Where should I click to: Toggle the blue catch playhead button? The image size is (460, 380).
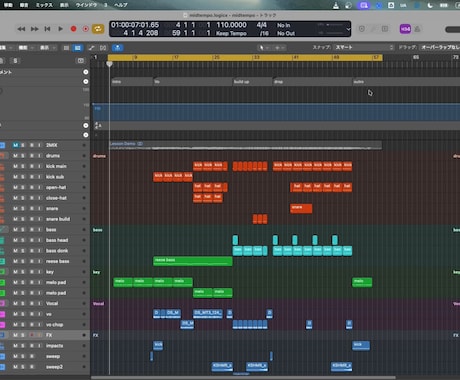click(117, 48)
